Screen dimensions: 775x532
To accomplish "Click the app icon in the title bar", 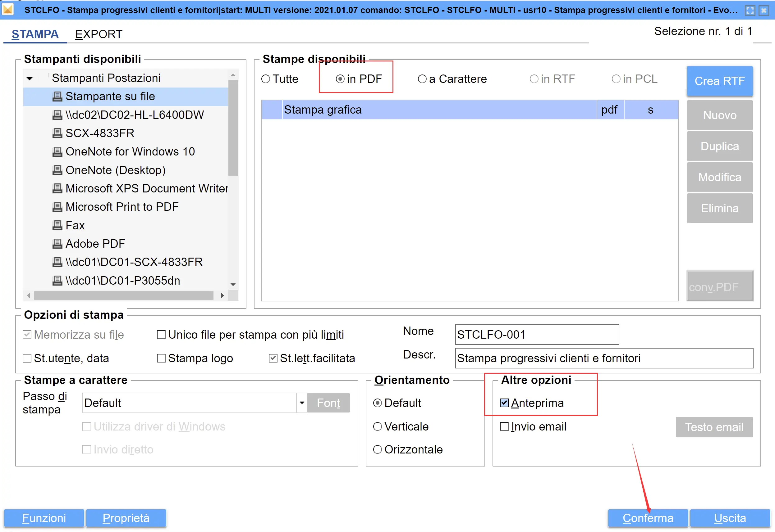I will point(8,10).
